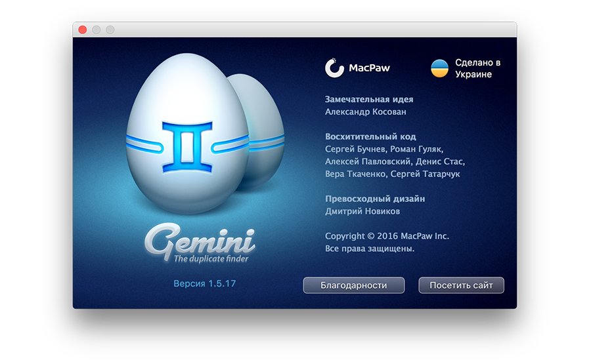Click the line Сергей Бучнев, Роман Гуляк
The width and height of the screenshot is (591, 364).
click(384, 149)
